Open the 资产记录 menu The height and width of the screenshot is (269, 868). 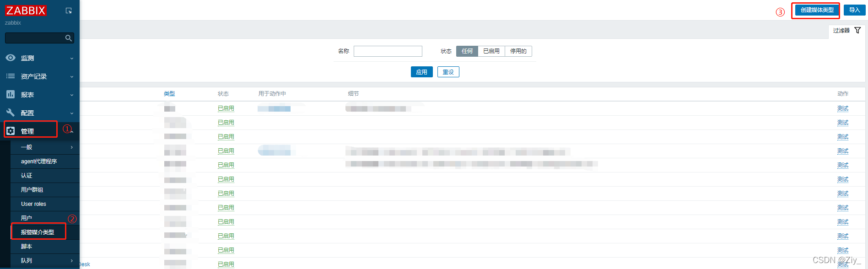[x=34, y=76]
